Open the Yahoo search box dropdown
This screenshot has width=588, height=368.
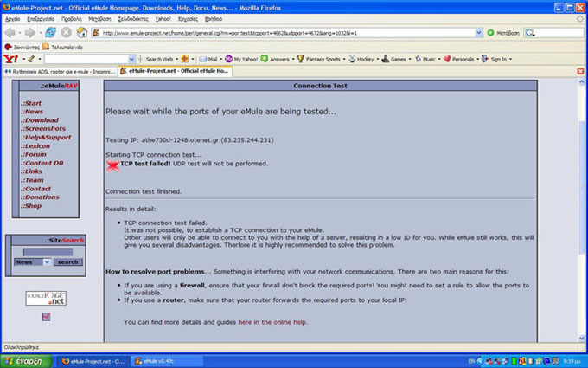pyautogui.click(x=131, y=59)
